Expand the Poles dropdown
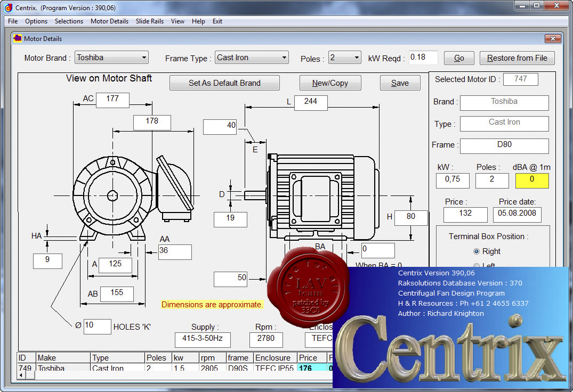 click(356, 58)
